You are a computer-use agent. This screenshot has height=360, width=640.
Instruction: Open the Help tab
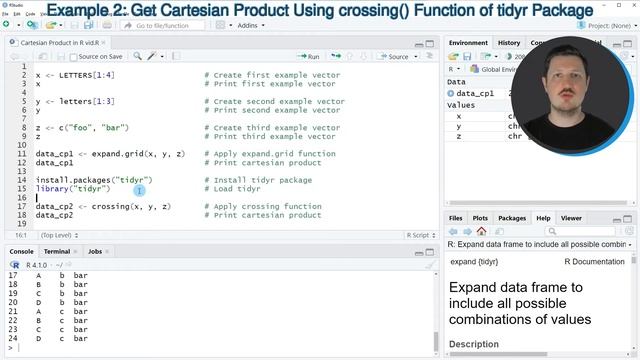tap(543, 218)
